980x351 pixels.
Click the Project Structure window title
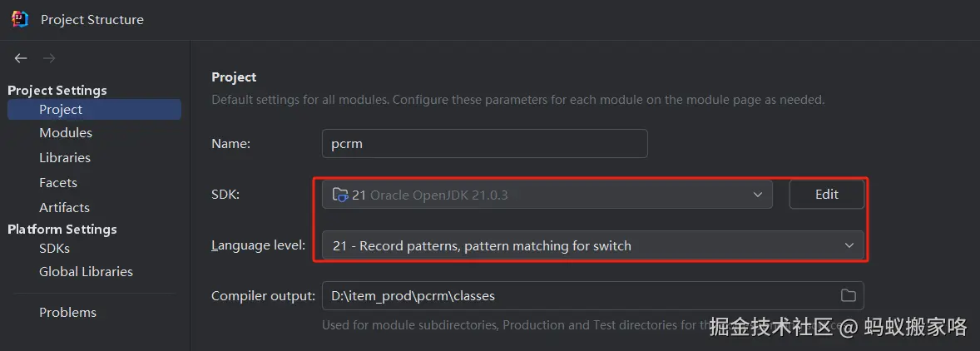[92, 20]
